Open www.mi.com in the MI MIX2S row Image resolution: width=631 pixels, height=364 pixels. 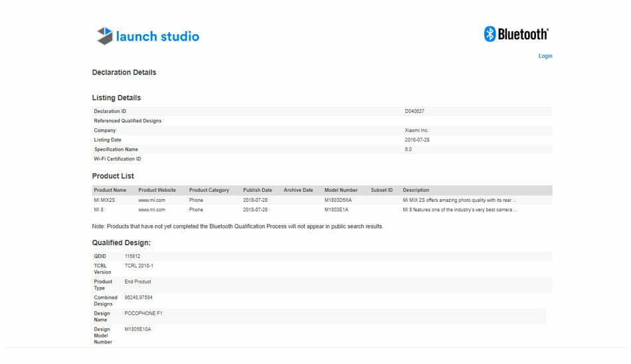(151, 200)
